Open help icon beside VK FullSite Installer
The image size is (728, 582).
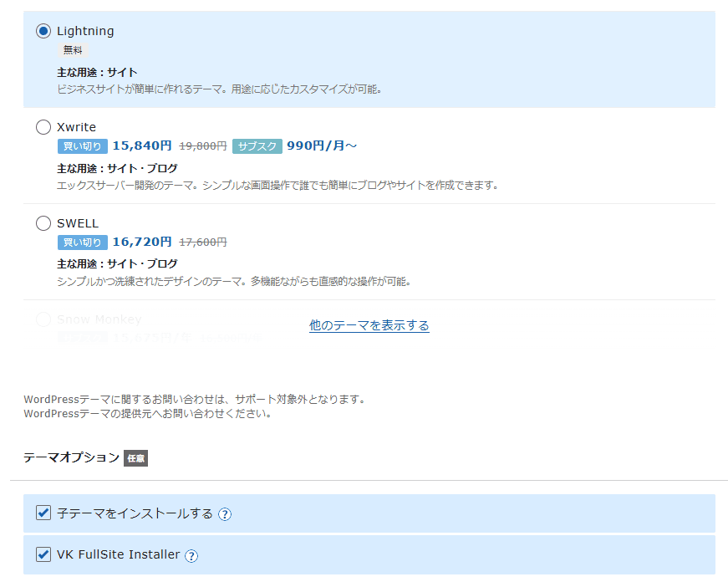point(191,555)
